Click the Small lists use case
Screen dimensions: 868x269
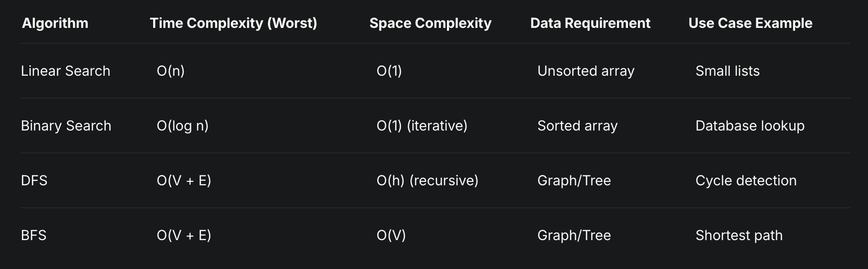click(x=727, y=71)
